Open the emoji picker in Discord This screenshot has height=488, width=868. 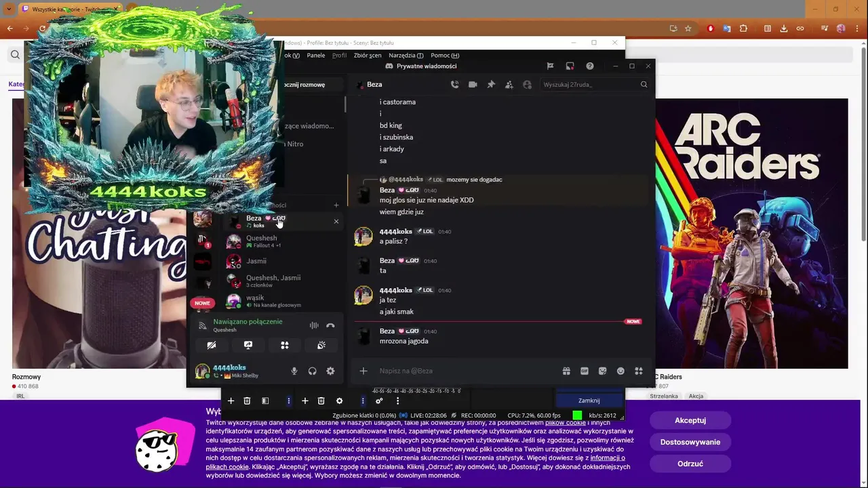[620, 371]
